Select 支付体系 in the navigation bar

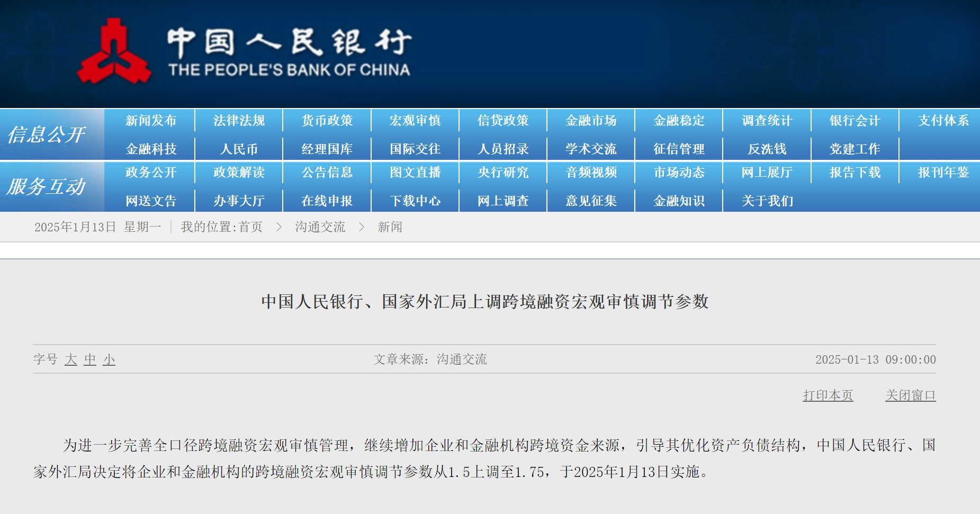pos(943,121)
